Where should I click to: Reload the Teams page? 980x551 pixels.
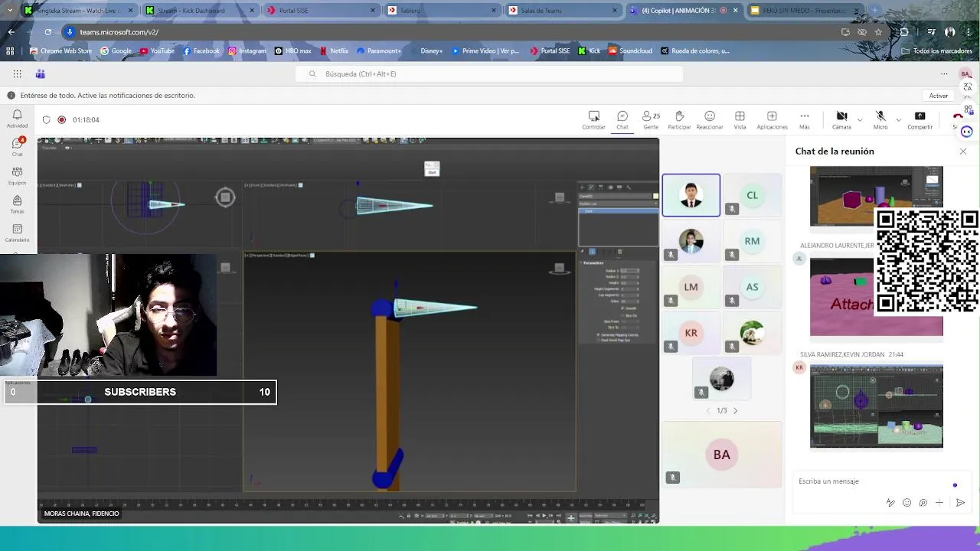click(47, 32)
